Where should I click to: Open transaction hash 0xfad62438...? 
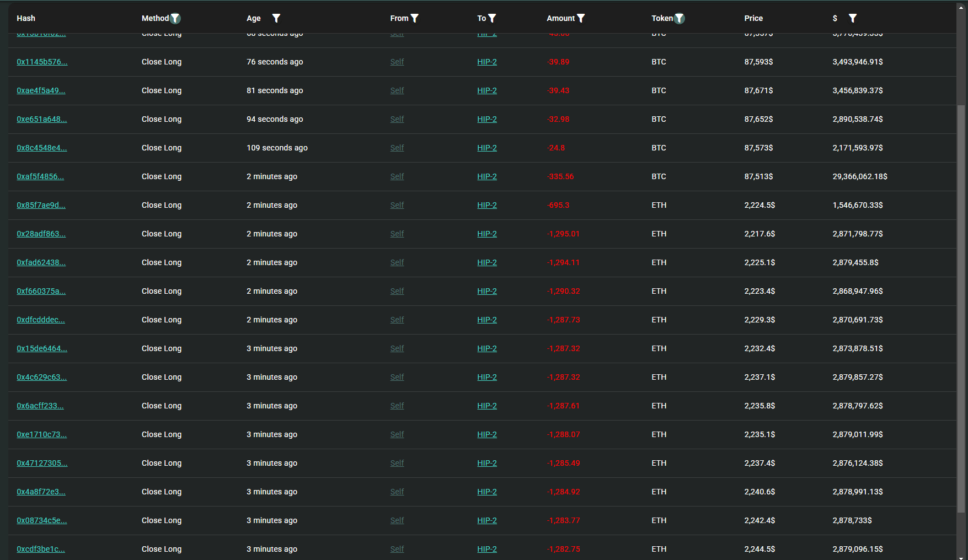click(x=41, y=262)
